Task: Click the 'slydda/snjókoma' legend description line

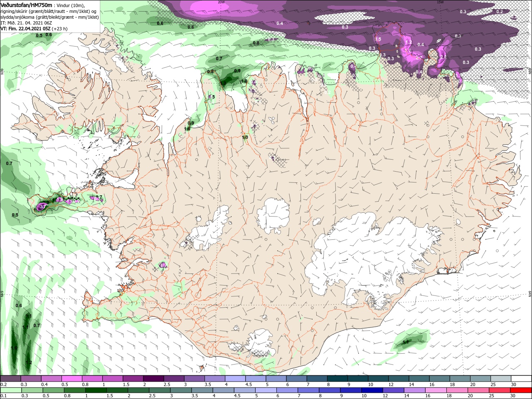Action: pyautogui.click(x=49, y=17)
